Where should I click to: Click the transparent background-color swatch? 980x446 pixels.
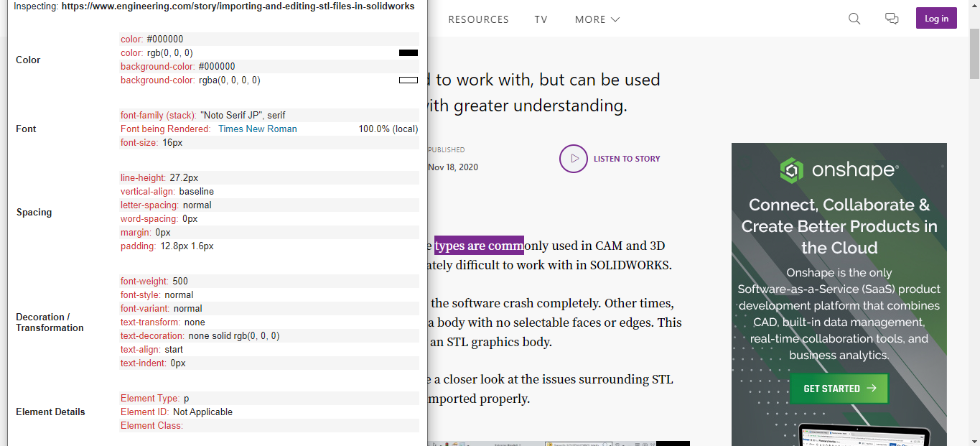[x=409, y=80]
